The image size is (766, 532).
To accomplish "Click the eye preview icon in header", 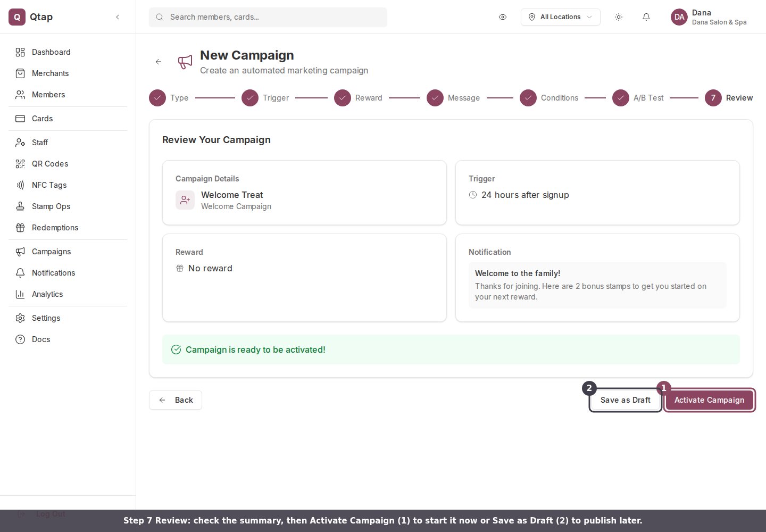I will tap(503, 17).
